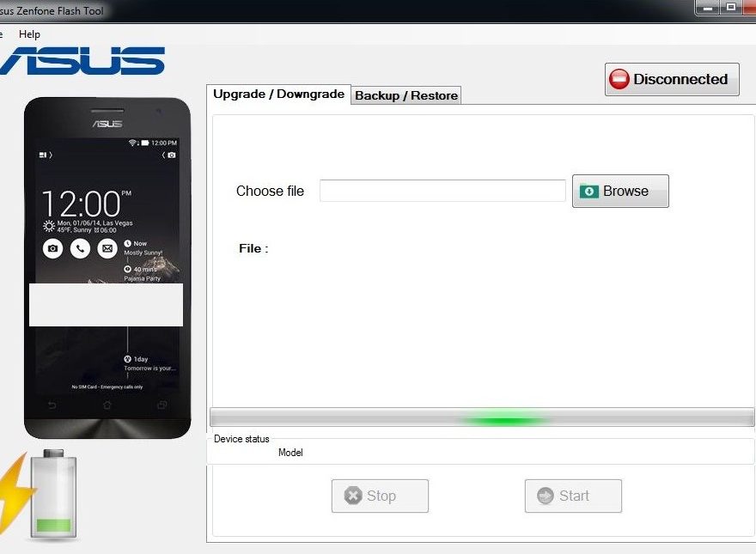Tap the back arrow key on phone preview
This screenshot has height=554, width=756.
pyautogui.click(x=52, y=405)
